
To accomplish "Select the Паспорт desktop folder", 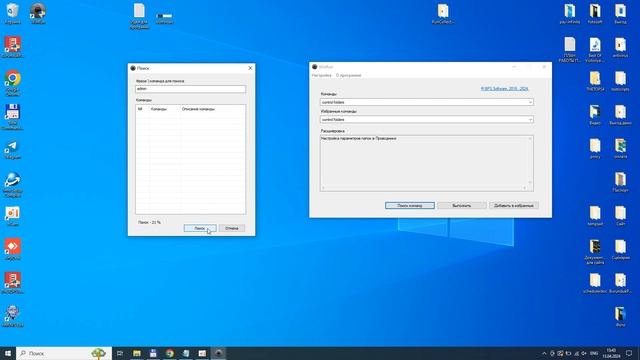I will coord(620,182).
